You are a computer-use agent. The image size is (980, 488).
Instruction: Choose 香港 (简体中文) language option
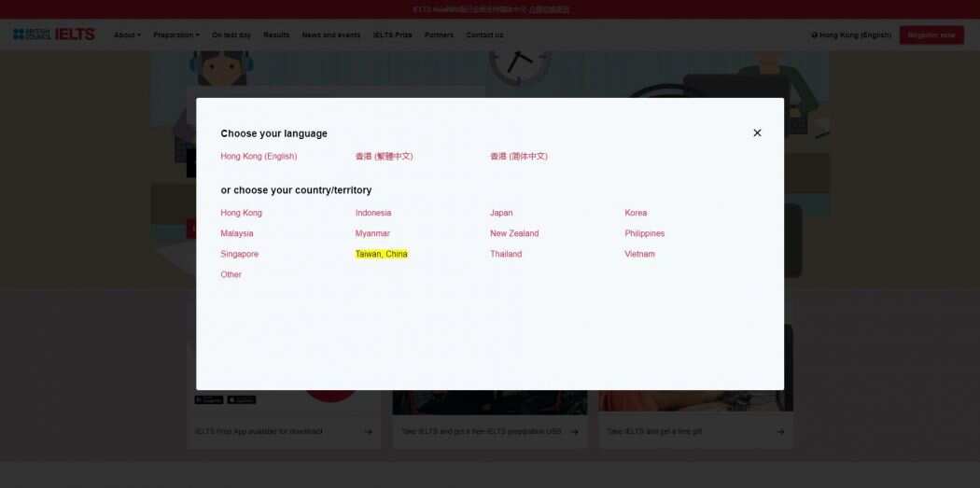click(519, 156)
